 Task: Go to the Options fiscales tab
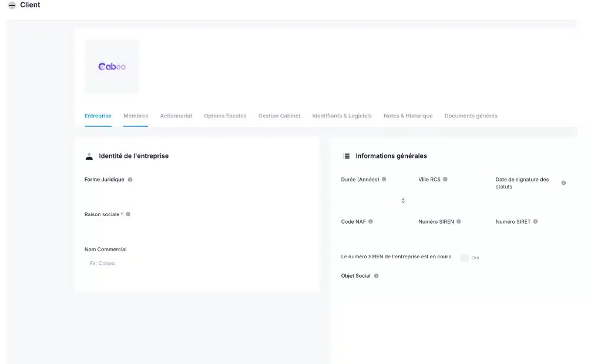point(225,116)
